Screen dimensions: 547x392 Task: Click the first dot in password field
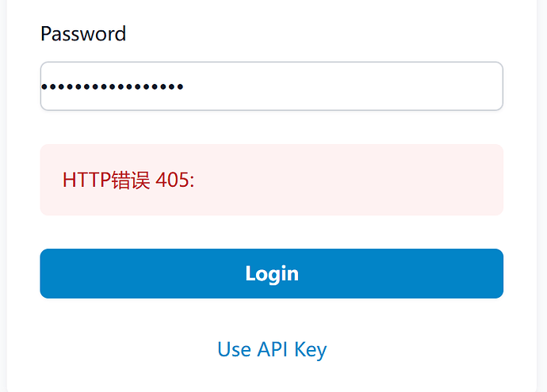[44, 86]
